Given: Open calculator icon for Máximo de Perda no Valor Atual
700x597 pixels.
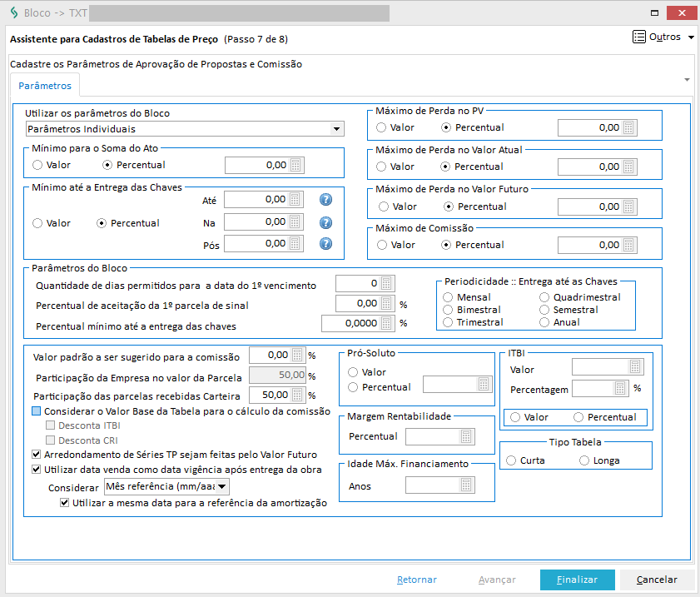Looking at the screenshot, I should 628,167.
